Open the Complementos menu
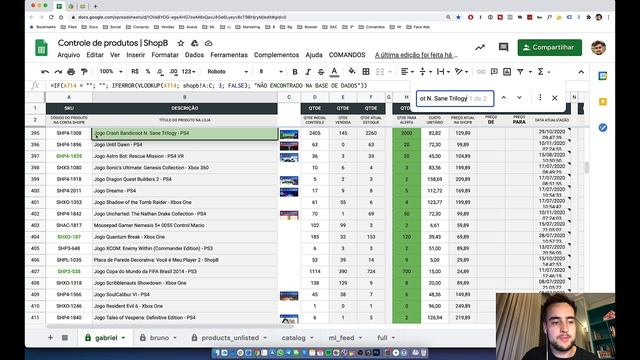Viewport: 640px width, 360px height. pos(276,55)
